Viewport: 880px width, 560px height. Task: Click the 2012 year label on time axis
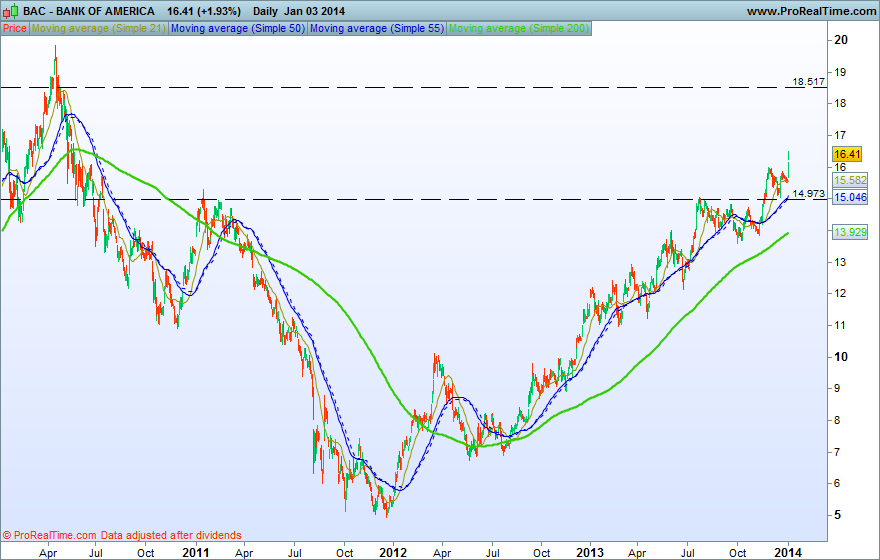393,553
